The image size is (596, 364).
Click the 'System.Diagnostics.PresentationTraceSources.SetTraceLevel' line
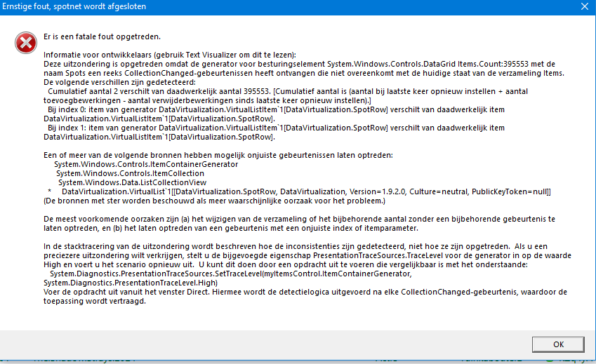[x=231, y=274]
